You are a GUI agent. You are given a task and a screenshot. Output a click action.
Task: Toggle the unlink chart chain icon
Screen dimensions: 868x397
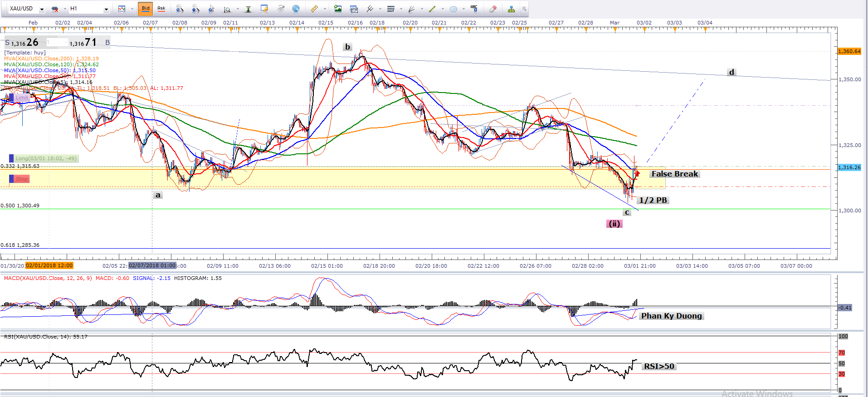pos(55,9)
